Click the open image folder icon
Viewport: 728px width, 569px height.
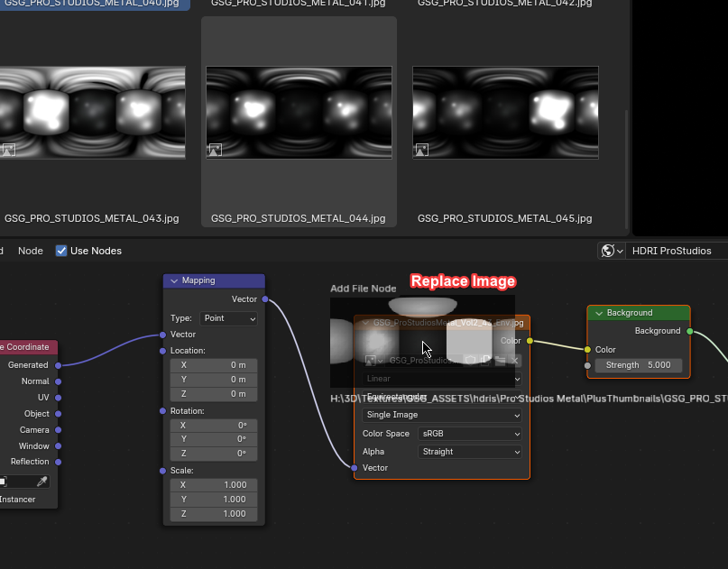click(x=500, y=361)
